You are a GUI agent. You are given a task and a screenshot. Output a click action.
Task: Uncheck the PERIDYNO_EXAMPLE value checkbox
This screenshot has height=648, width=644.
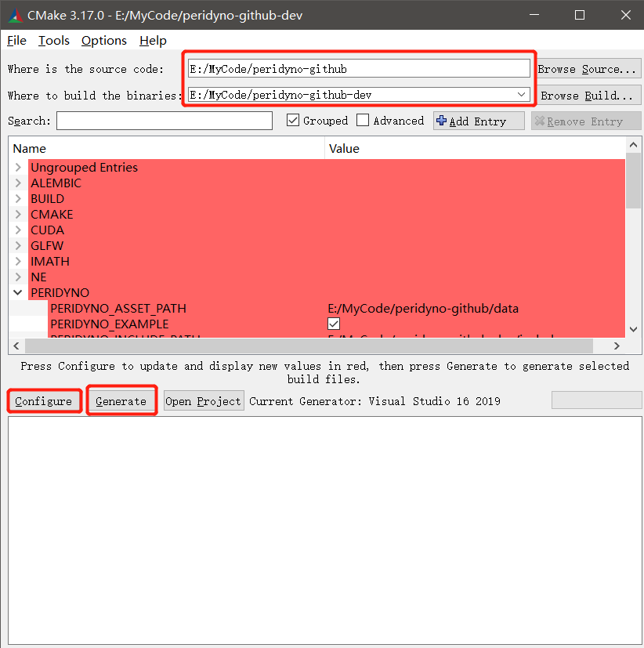(334, 324)
